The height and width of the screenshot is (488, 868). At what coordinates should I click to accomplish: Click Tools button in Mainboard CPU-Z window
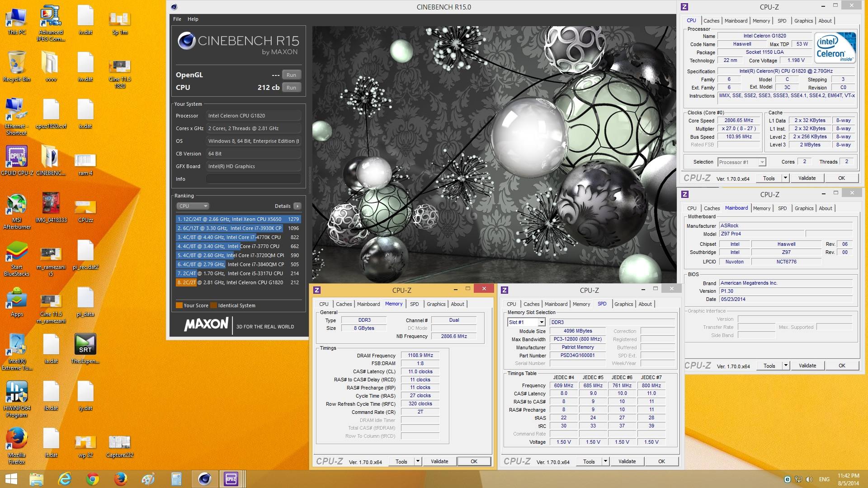click(x=769, y=366)
